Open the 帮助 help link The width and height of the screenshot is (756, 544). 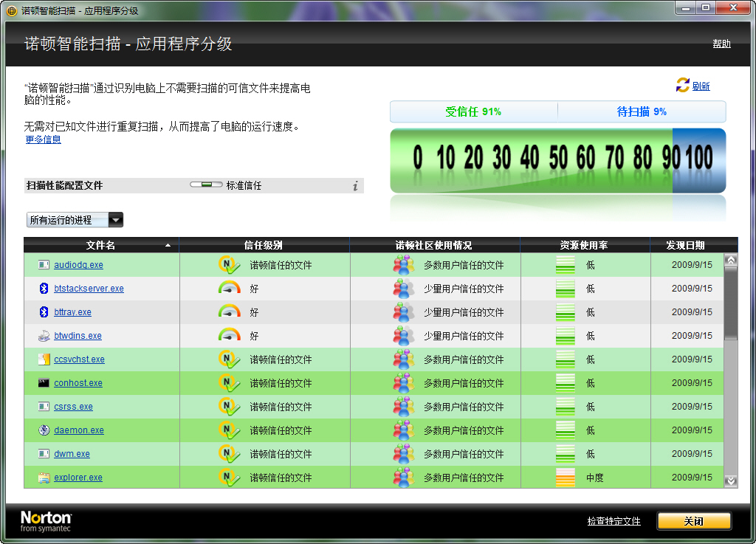722,44
